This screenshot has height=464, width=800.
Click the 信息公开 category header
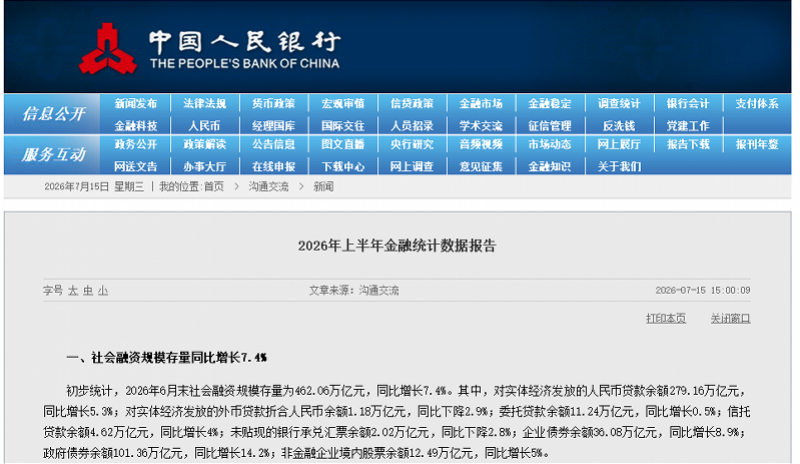(x=53, y=114)
